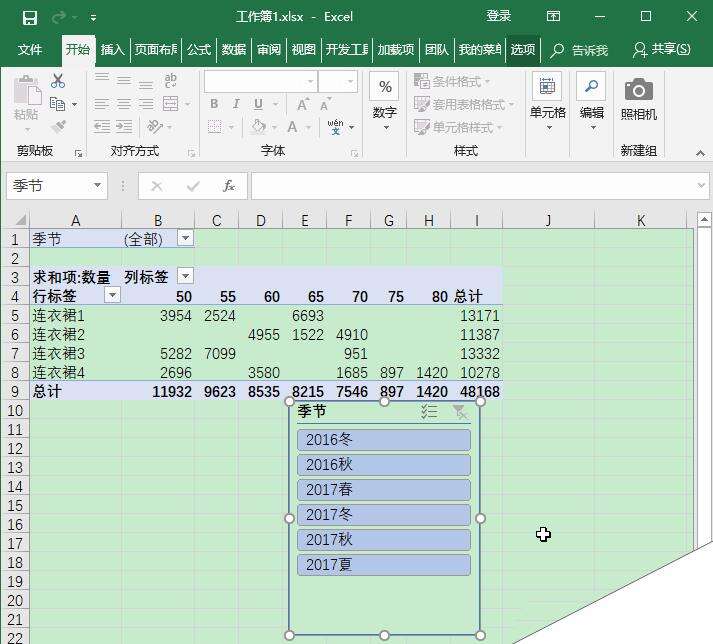Image resolution: width=713 pixels, height=644 pixels.
Task: Click inside the formula bar input
Action: tap(470, 186)
